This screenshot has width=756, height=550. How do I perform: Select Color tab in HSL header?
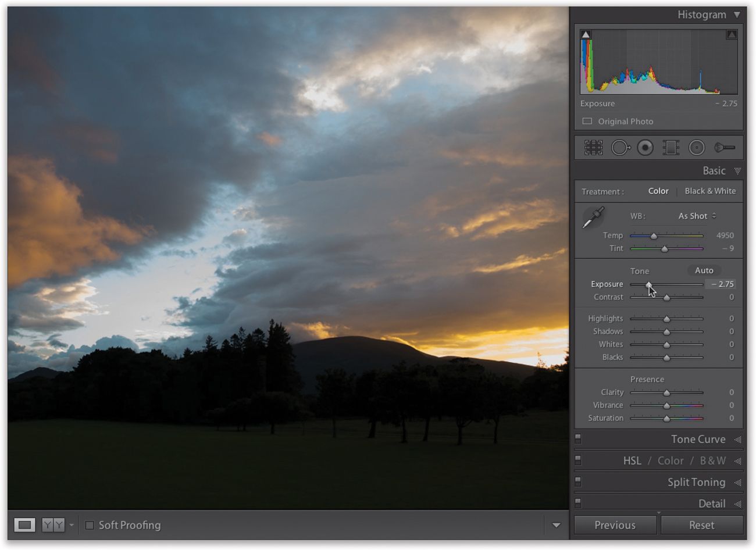click(671, 460)
